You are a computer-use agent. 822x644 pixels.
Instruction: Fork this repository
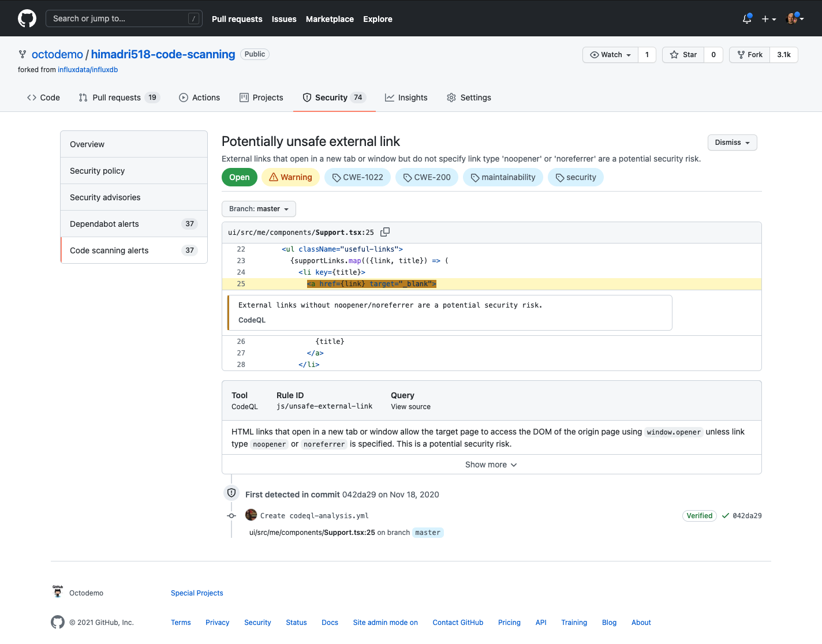pyautogui.click(x=750, y=55)
